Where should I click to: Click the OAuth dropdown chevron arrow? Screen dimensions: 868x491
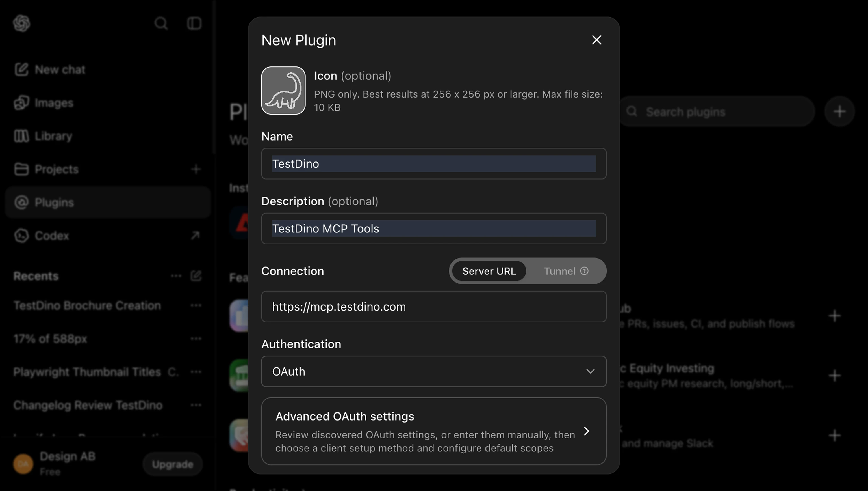590,371
